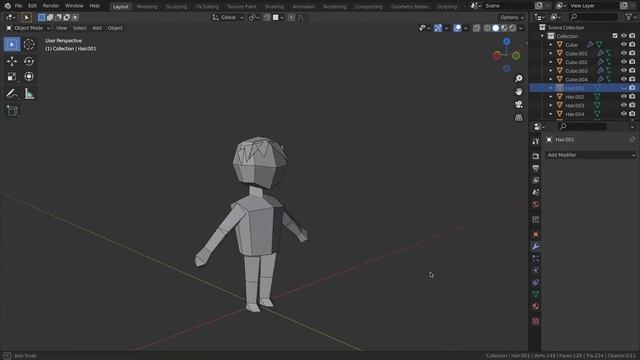Switch to the Sculpting workspace tab
This screenshot has width=640, height=360.
(176, 7)
